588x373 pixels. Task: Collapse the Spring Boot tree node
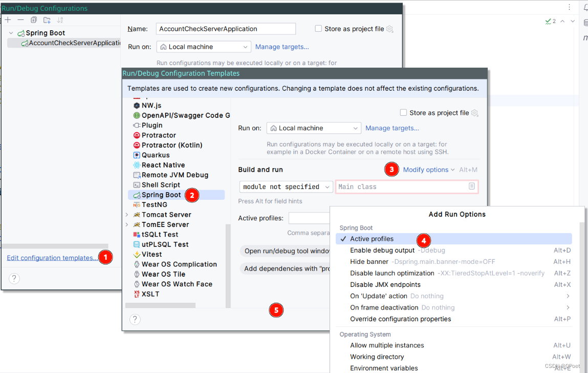click(11, 33)
